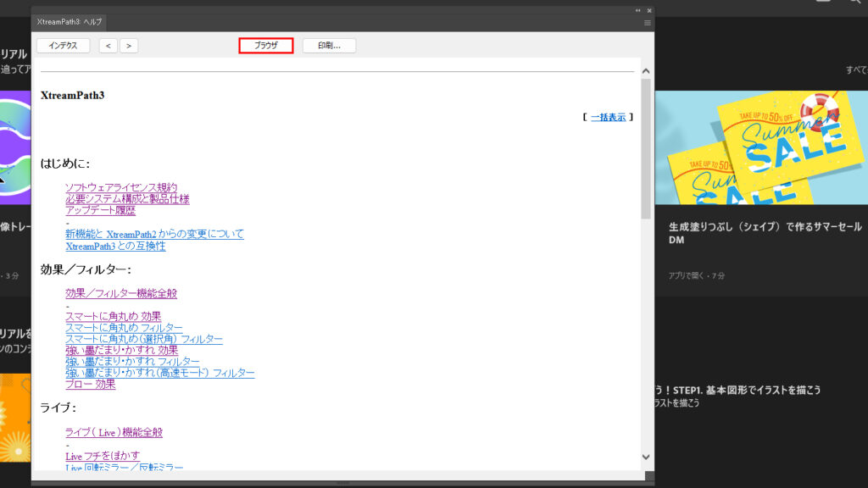868x488 pixels.
Task: Click the 効果／フィルター: section heading
Action: (x=86, y=269)
